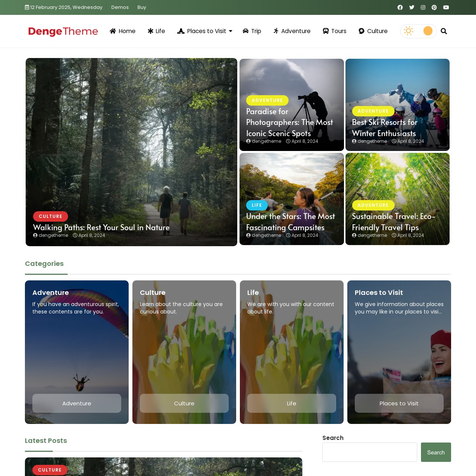Screen dimensions: 476x476
Task: Go to Home menu item
Action: click(122, 31)
